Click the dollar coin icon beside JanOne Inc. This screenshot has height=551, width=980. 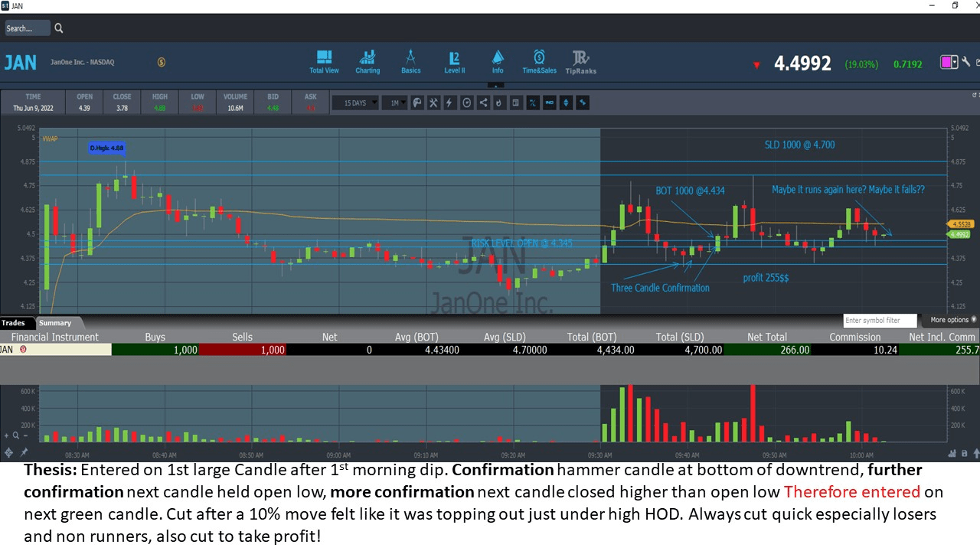(162, 62)
